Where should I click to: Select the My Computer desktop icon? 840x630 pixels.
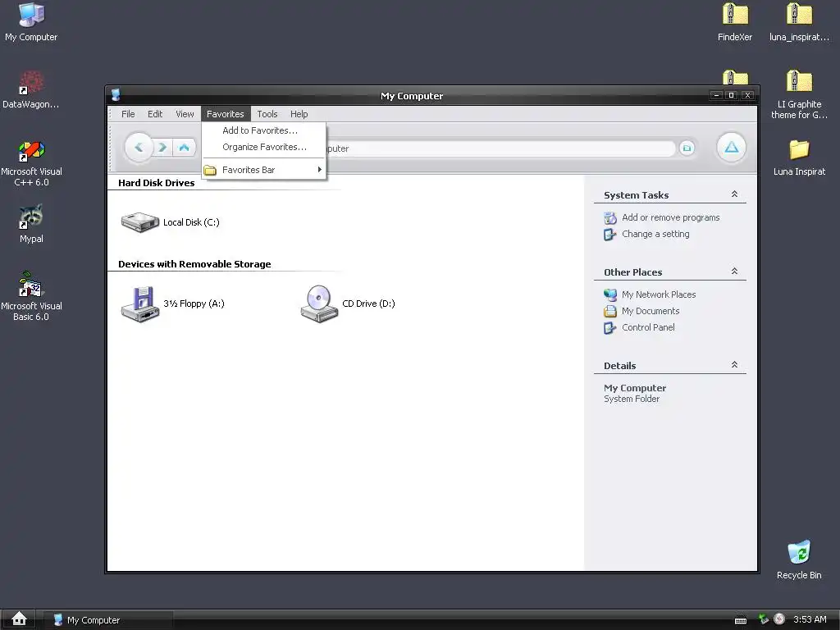click(x=31, y=22)
